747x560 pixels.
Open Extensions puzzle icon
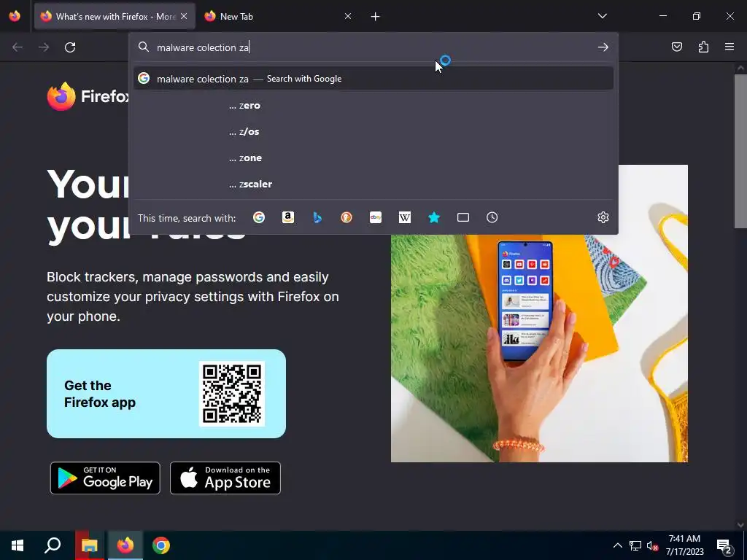[x=703, y=47]
